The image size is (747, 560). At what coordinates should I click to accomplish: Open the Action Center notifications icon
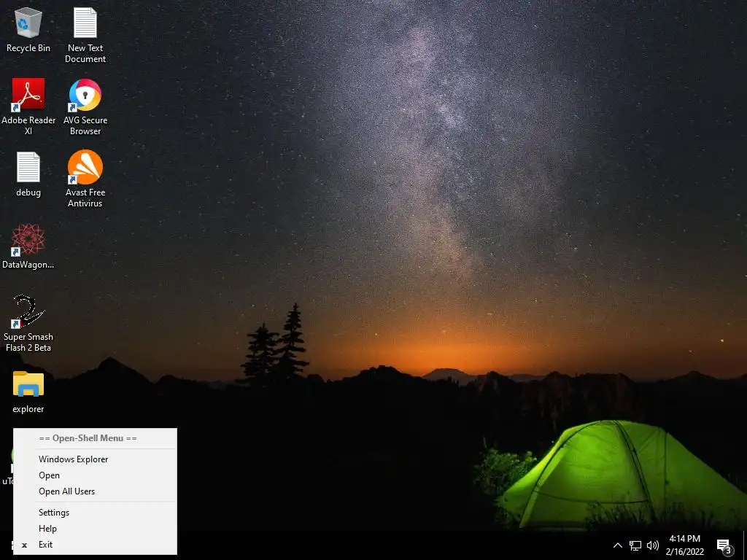(x=724, y=545)
